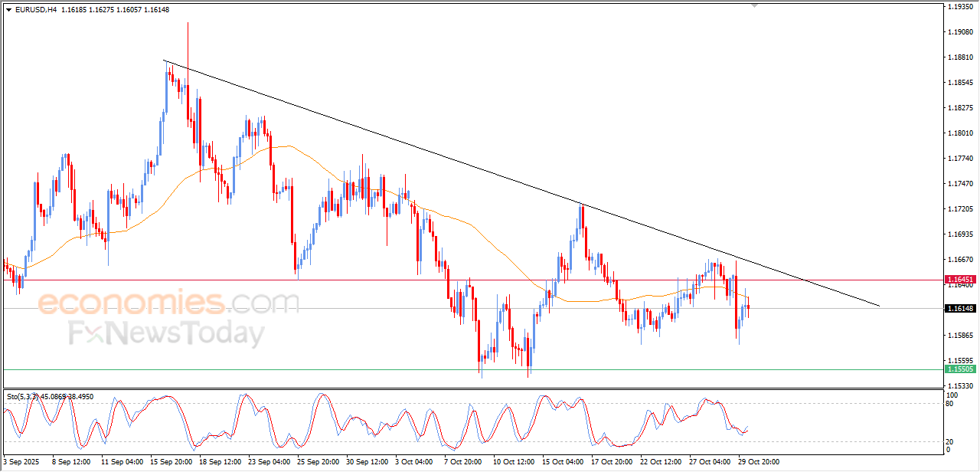Image resolution: width=980 pixels, height=472 pixels.
Task: Click the 3 Sep 2025 date label
Action: coord(20,462)
